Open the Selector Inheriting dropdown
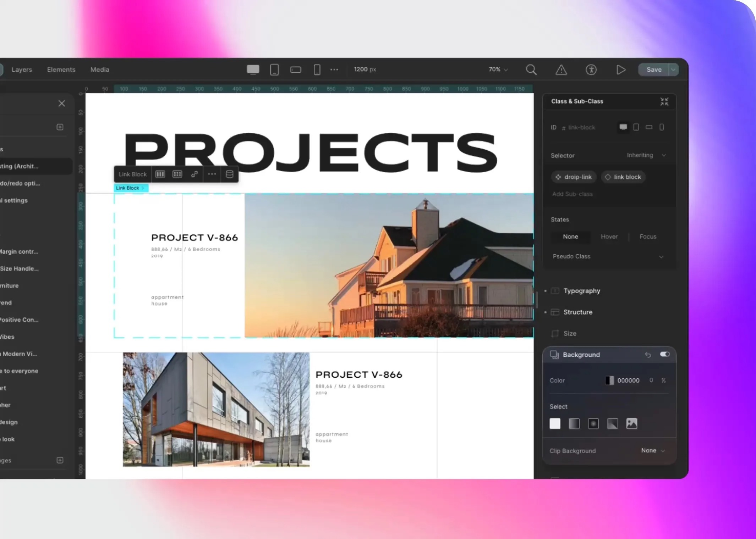 pos(646,155)
